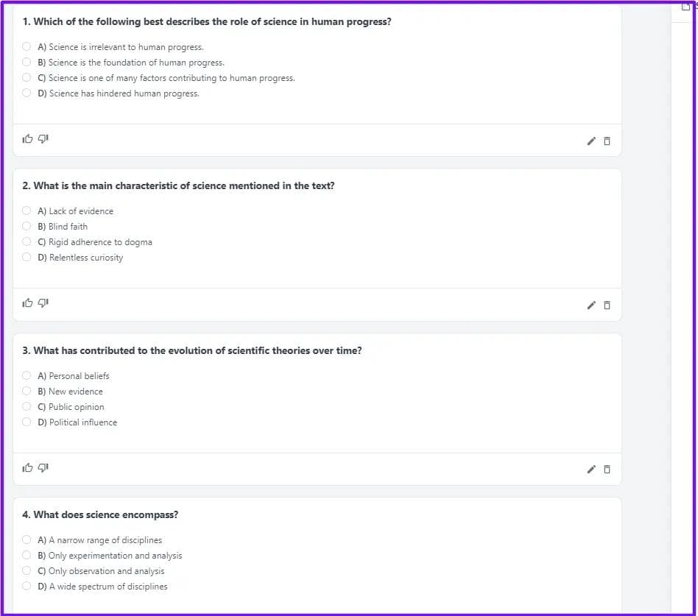This screenshot has width=698, height=616.
Task: Open editor for question 2
Action: click(591, 305)
